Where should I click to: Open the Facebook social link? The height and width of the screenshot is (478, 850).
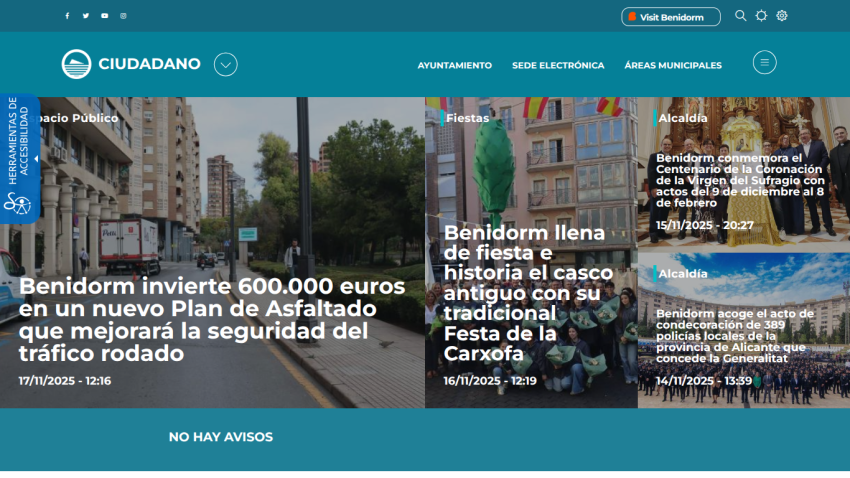coord(67,16)
